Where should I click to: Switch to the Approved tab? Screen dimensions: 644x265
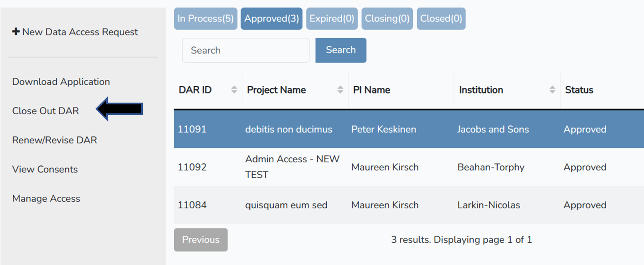[x=271, y=18]
